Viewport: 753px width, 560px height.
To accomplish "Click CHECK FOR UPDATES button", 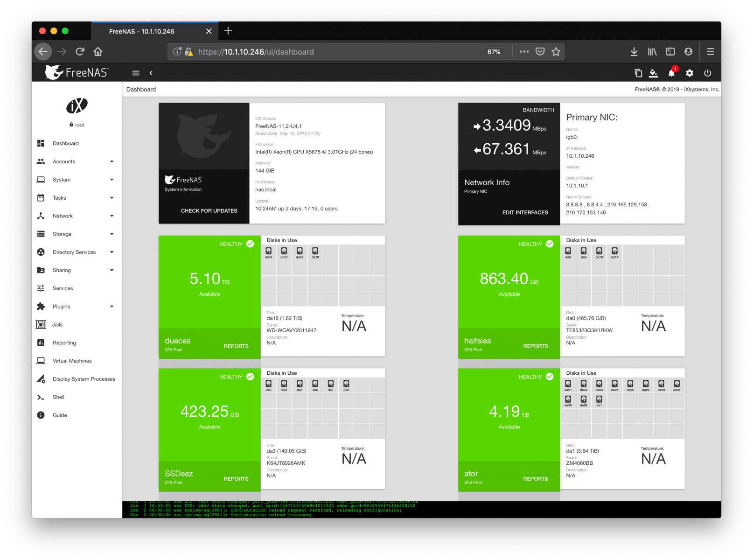I will pos(209,211).
